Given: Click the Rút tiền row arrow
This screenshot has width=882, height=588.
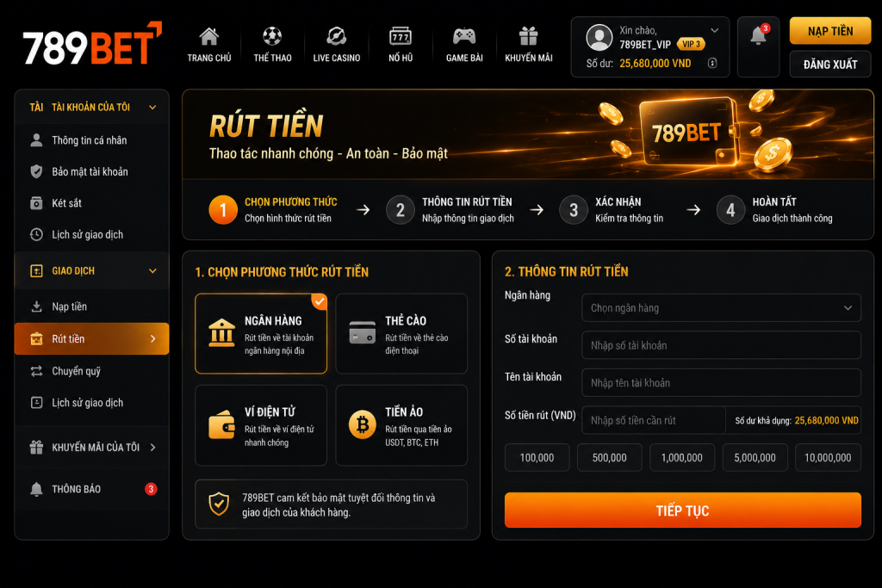Looking at the screenshot, I should 152,338.
